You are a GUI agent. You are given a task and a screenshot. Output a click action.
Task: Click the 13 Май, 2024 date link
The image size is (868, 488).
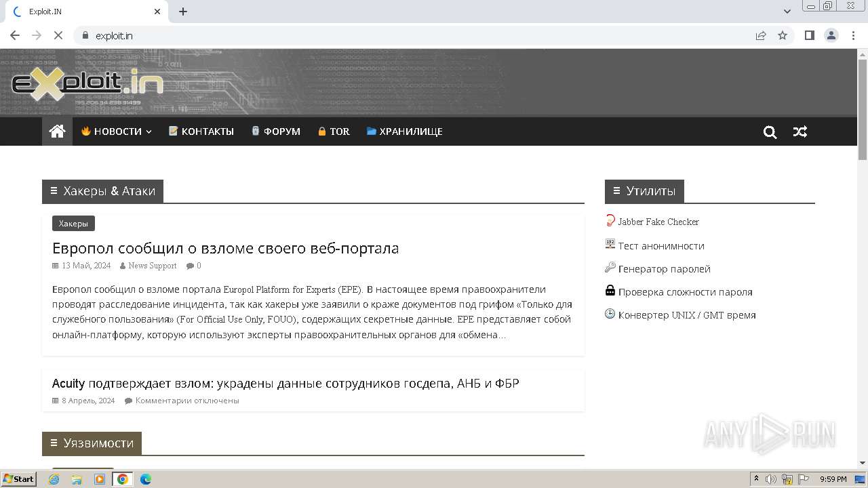pos(86,266)
